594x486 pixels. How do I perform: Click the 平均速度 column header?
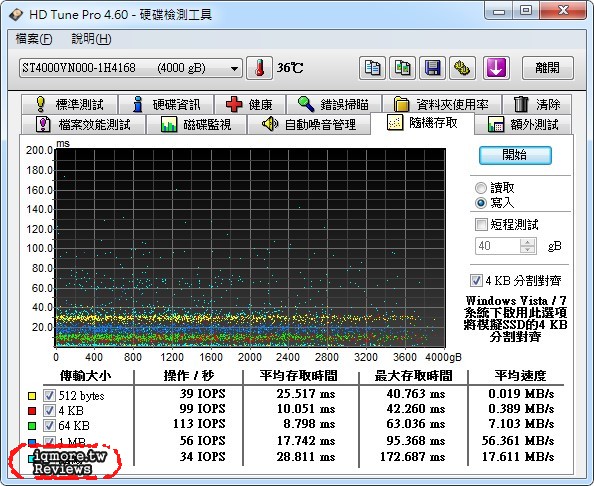(x=520, y=376)
